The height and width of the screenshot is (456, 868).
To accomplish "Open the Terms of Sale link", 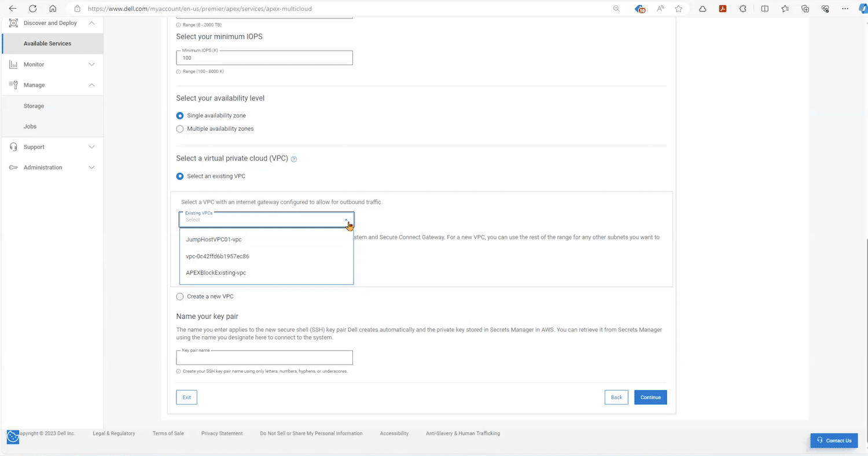I will 168,433.
